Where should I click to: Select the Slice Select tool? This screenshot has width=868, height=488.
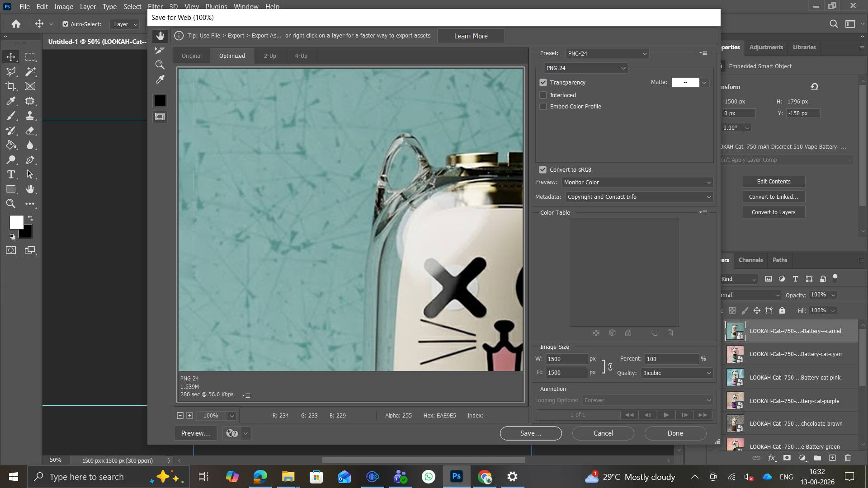(160, 51)
